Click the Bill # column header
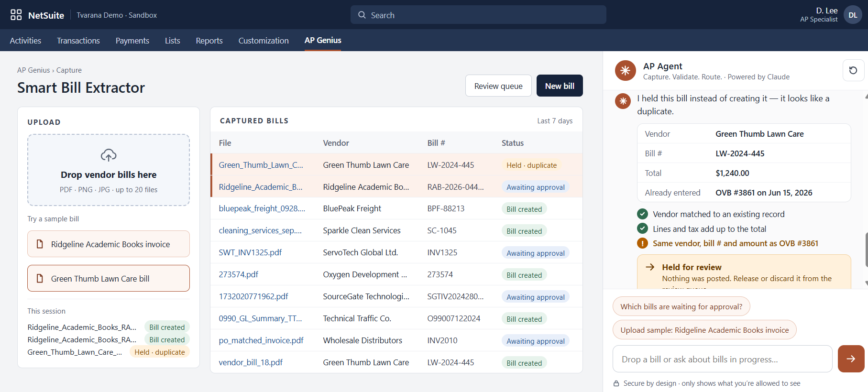This screenshot has width=868, height=392. coord(436,143)
